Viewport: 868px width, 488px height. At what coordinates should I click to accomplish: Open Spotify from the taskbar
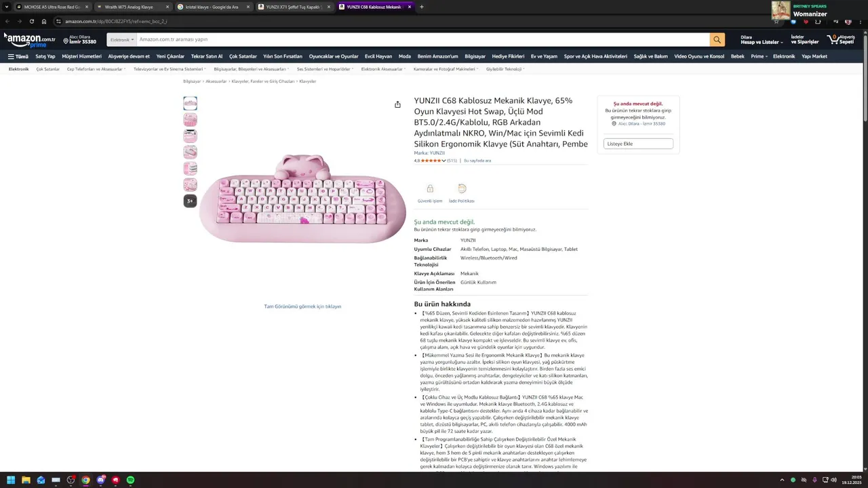[130, 480]
